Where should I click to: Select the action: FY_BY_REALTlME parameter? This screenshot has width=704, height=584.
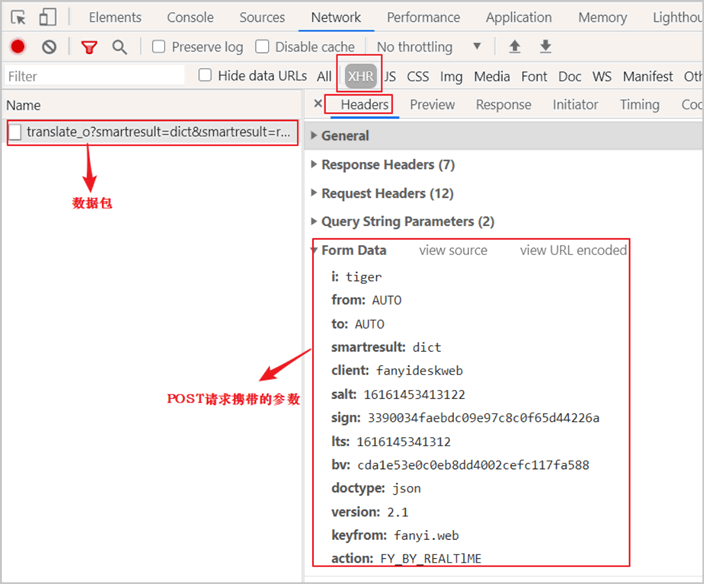(406, 558)
